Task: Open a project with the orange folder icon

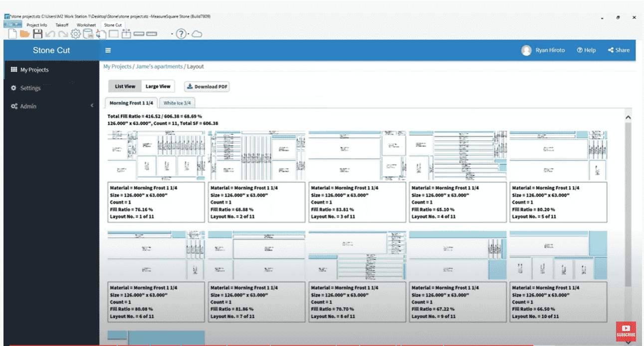Action: tap(25, 34)
